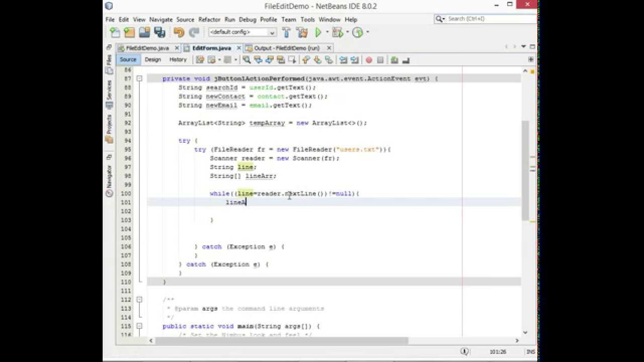Viewport: 644px width, 362px height.
Task: Open the default config dropdown
Action: pyautogui.click(x=242, y=32)
